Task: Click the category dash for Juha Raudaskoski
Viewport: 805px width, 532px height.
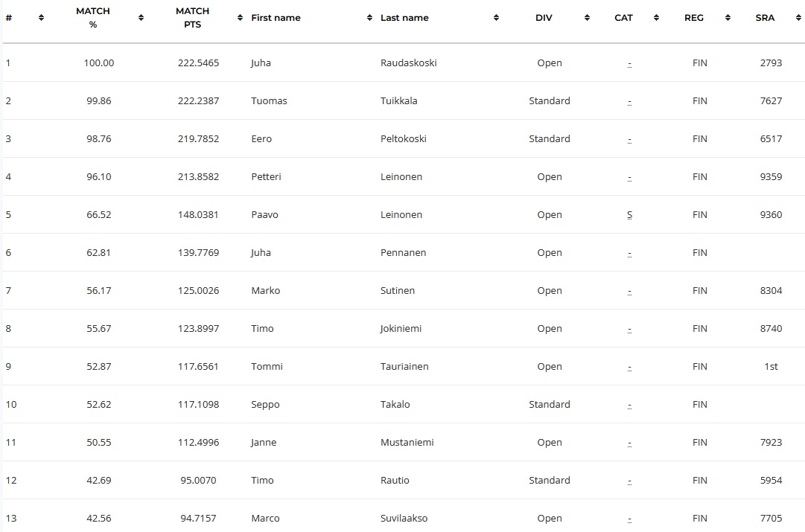Action: coord(629,63)
